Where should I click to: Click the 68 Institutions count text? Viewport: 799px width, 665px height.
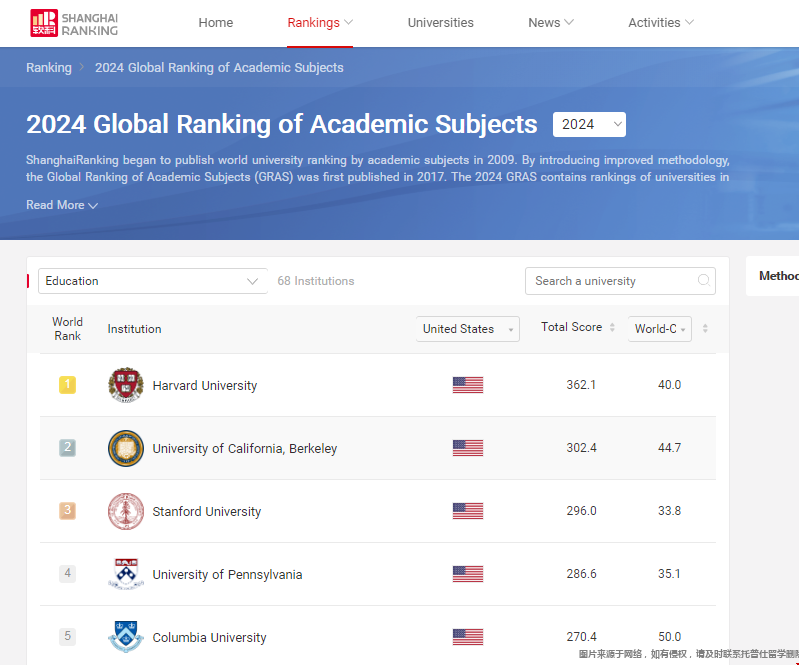(315, 281)
